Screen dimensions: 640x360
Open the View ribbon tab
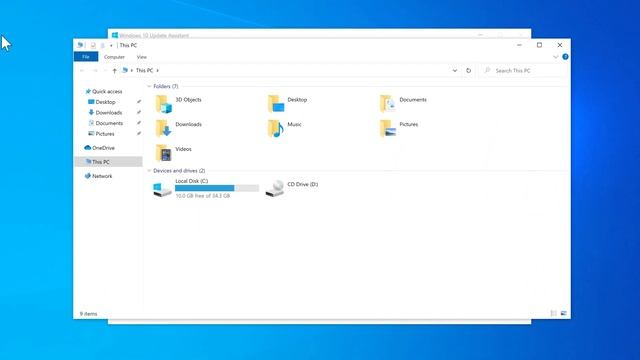point(142,57)
